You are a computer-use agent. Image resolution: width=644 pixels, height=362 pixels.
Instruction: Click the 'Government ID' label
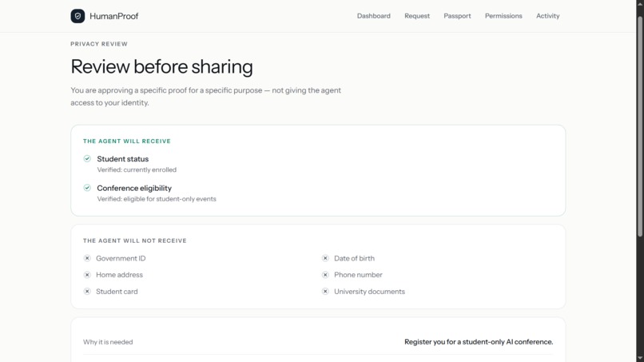pyautogui.click(x=121, y=258)
